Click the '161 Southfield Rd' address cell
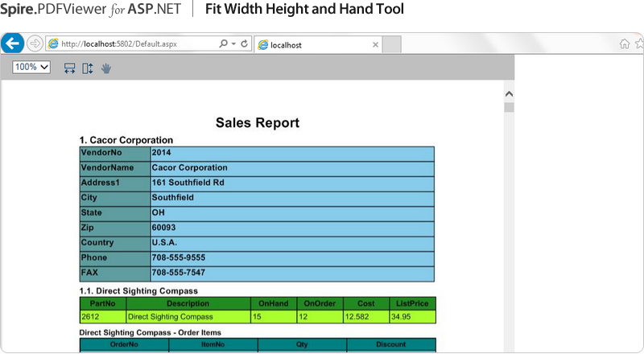Screen dimensions: 644x354 pyautogui.click(x=292, y=183)
